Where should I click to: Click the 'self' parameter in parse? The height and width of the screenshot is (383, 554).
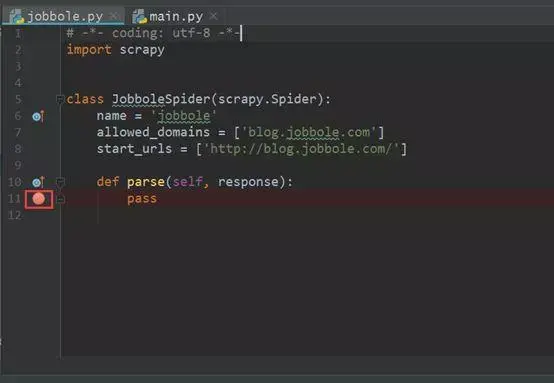click(x=188, y=182)
